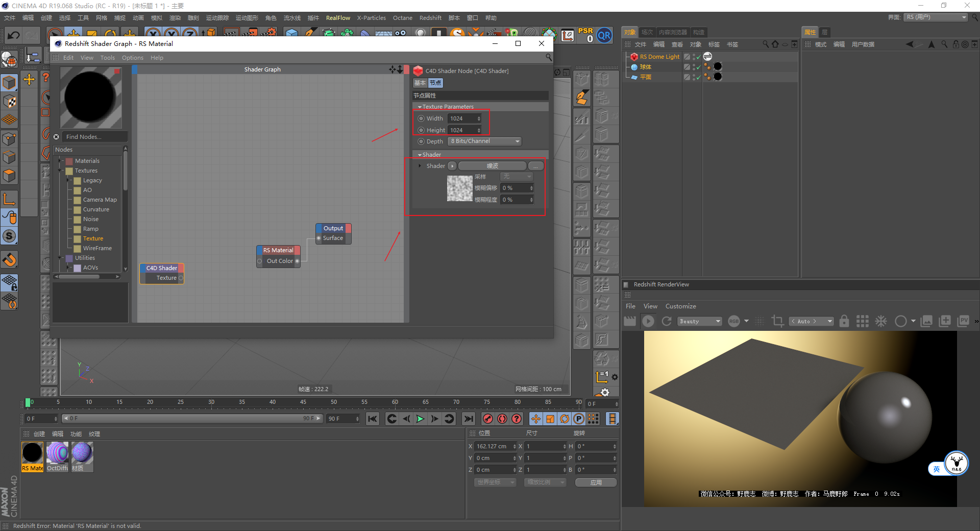
Task: Click the record keyframe button
Action: pyautogui.click(x=488, y=419)
